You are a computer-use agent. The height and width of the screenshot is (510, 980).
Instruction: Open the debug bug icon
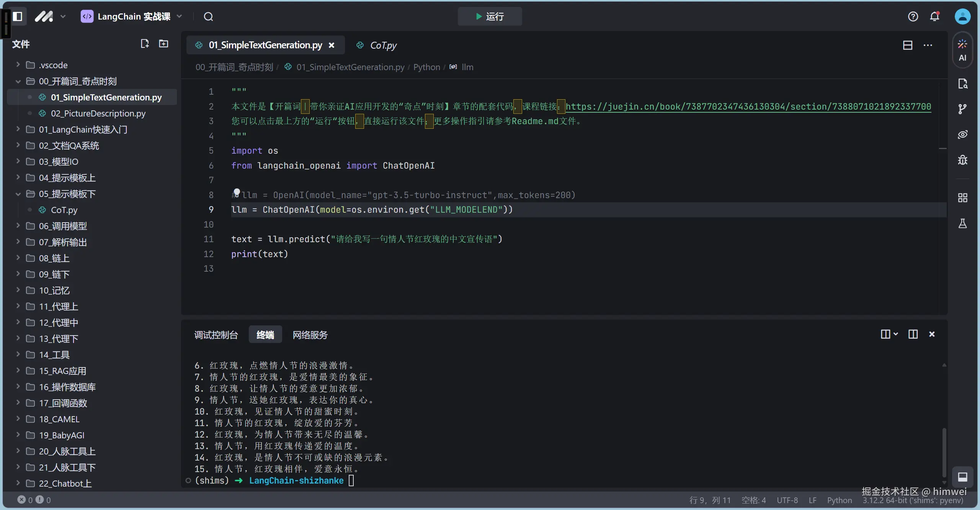(x=962, y=160)
